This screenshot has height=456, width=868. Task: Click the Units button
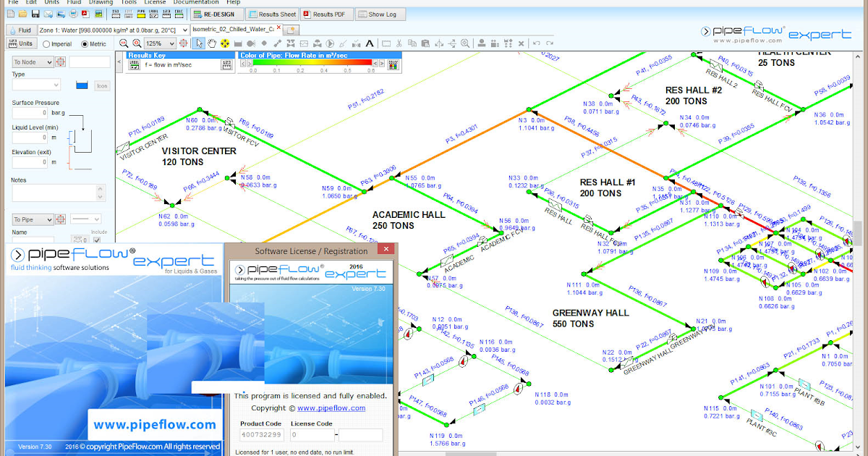click(x=21, y=43)
